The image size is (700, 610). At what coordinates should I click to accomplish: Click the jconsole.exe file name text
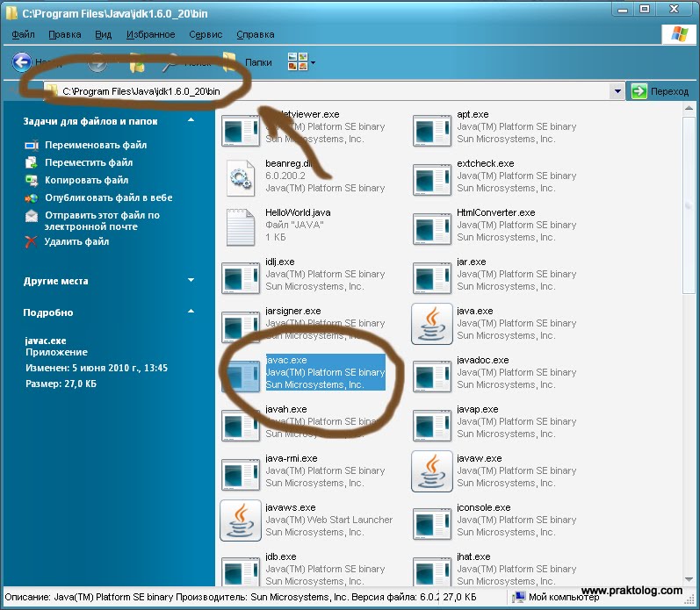point(483,508)
